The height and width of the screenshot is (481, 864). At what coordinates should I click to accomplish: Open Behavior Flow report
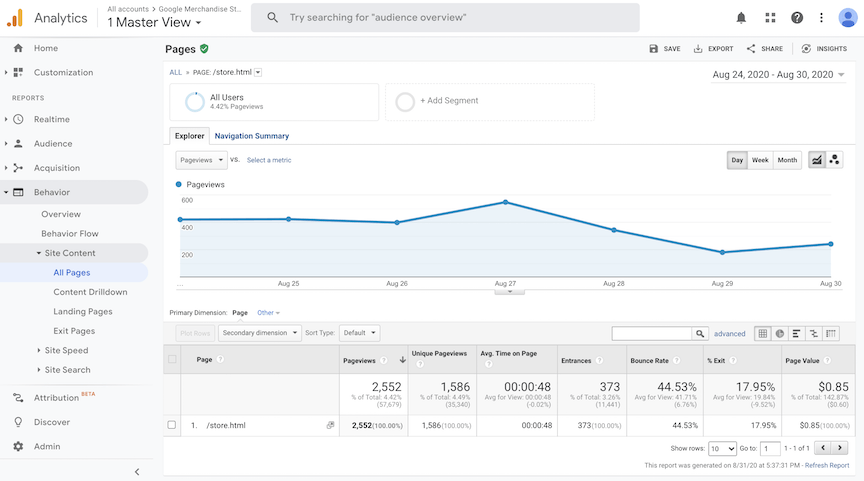point(69,234)
